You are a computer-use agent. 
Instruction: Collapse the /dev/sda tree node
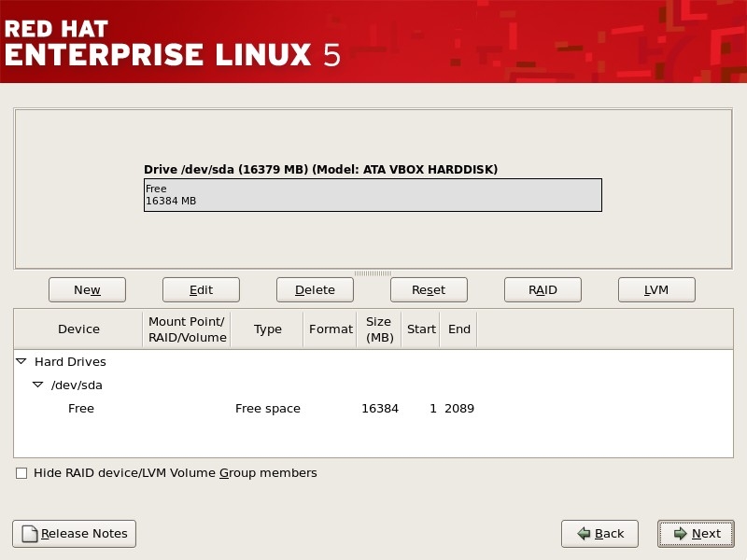(37, 385)
